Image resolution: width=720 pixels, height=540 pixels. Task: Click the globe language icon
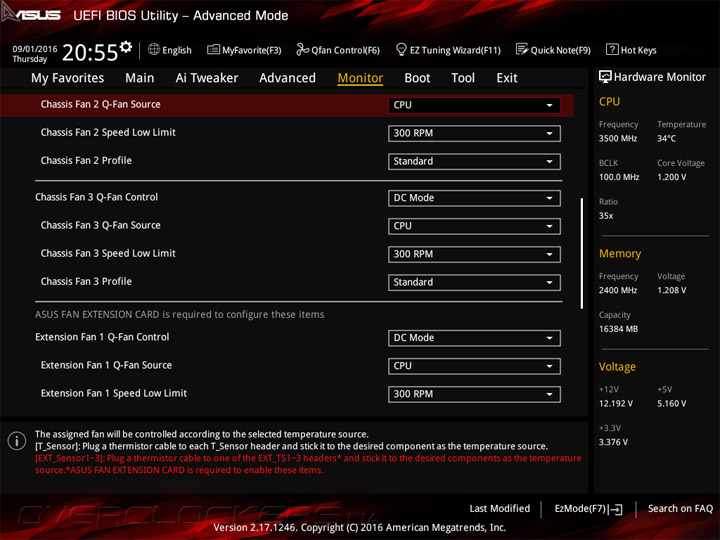point(154,49)
